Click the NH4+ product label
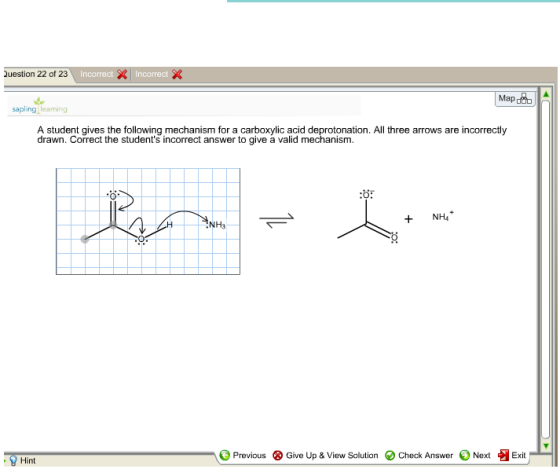 pos(443,216)
